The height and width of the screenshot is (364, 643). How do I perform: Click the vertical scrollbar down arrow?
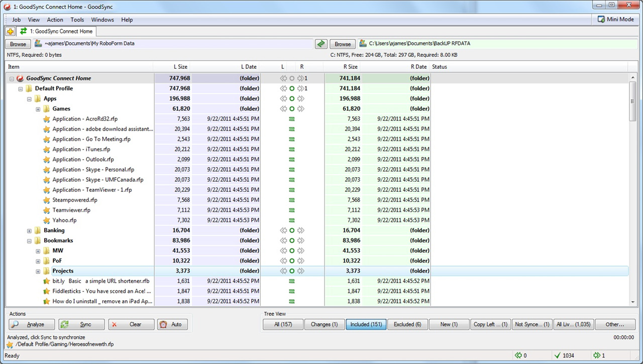click(632, 302)
